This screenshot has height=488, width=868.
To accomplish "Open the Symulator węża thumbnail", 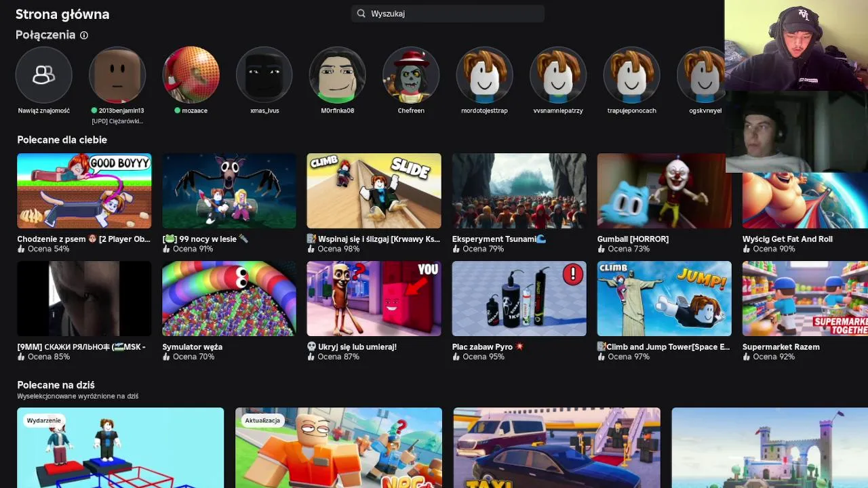I will coord(229,298).
